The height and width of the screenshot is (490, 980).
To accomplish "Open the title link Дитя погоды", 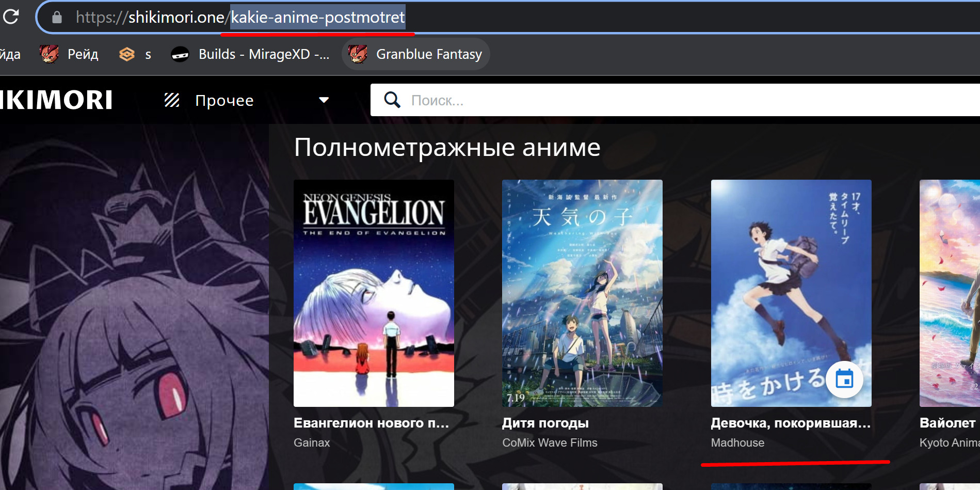I will (x=545, y=423).
